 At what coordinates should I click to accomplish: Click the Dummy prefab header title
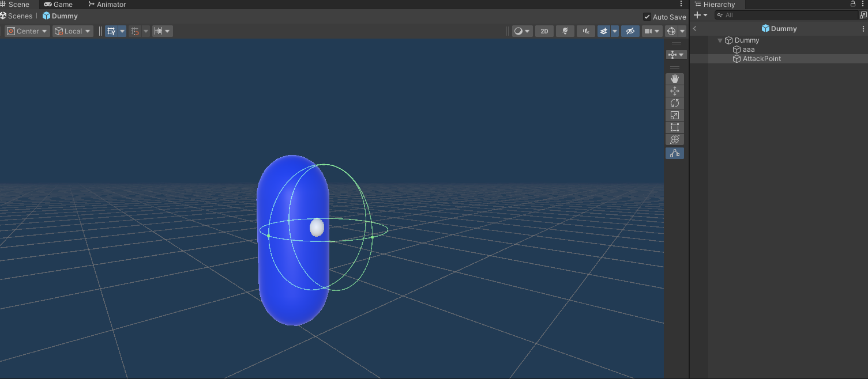(779, 28)
